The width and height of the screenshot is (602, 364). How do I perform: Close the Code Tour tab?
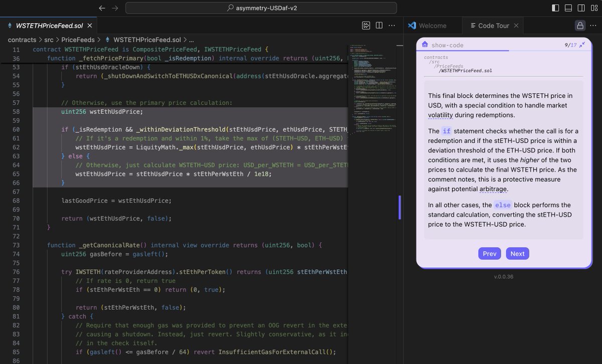click(x=516, y=26)
